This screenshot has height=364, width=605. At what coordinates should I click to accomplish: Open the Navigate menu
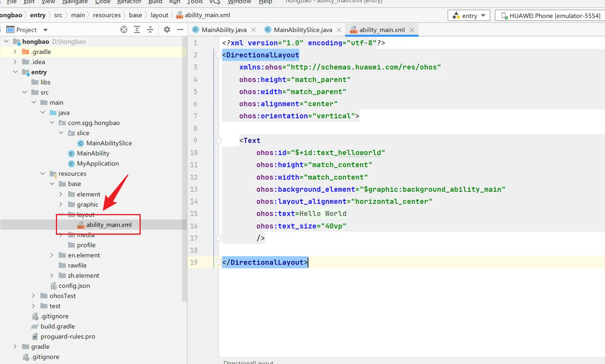point(75,2)
